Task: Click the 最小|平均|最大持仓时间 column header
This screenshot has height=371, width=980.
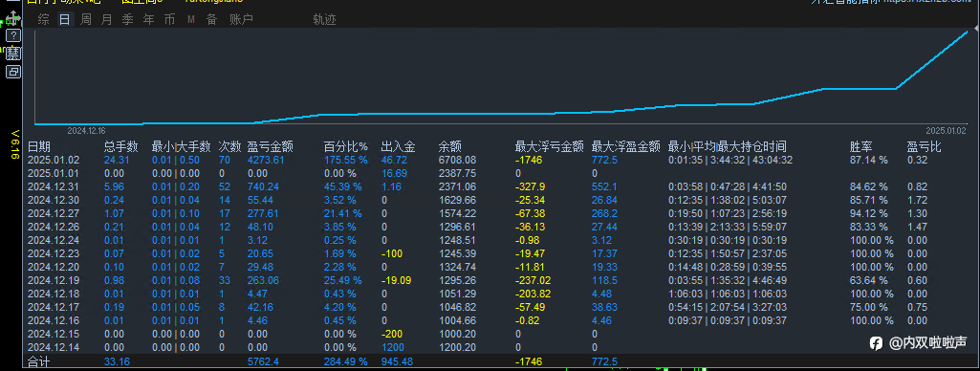Action: tap(727, 147)
